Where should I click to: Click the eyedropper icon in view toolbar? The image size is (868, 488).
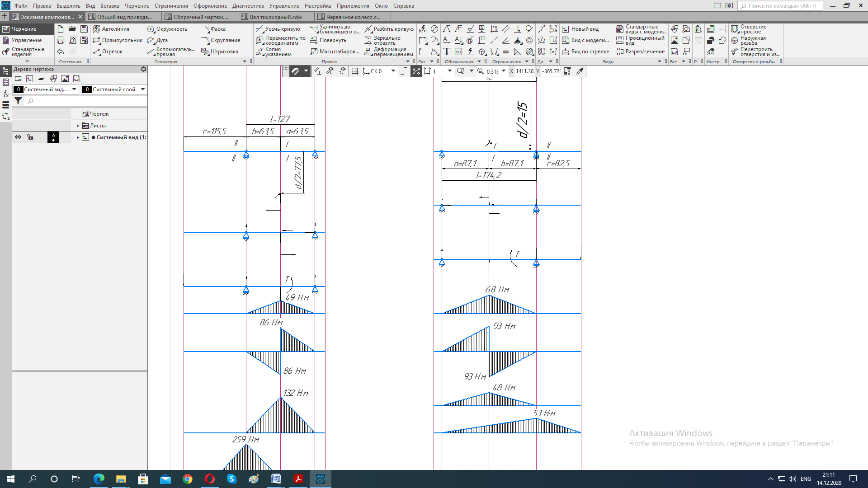580,71
